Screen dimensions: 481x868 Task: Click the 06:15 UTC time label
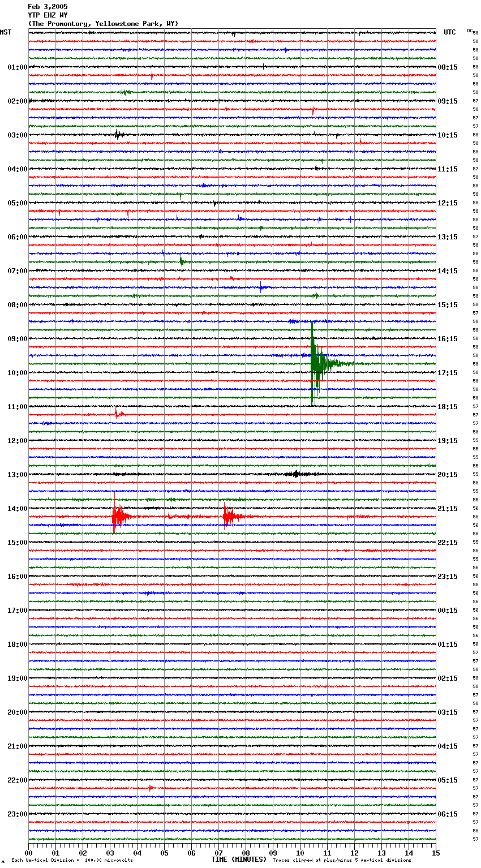tap(448, 814)
